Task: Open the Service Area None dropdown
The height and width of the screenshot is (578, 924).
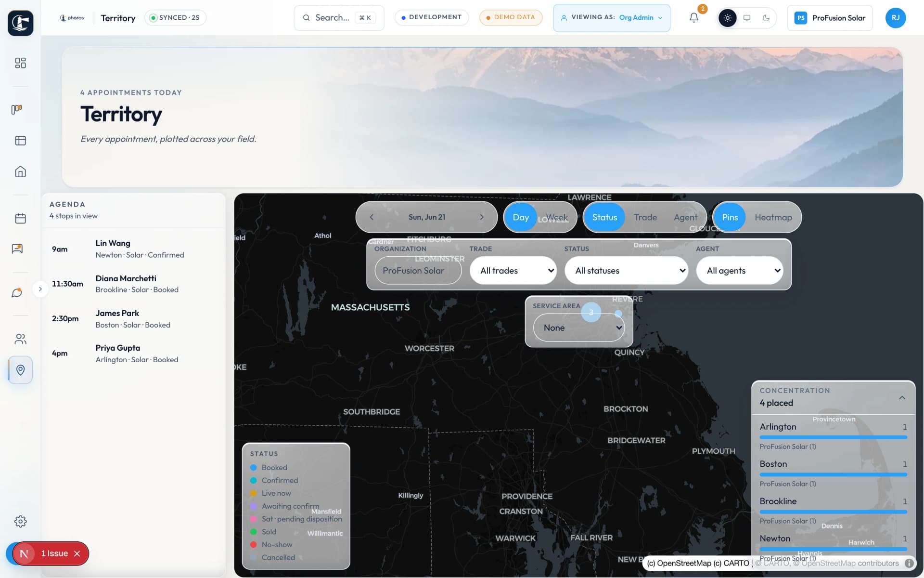Action: pyautogui.click(x=579, y=328)
